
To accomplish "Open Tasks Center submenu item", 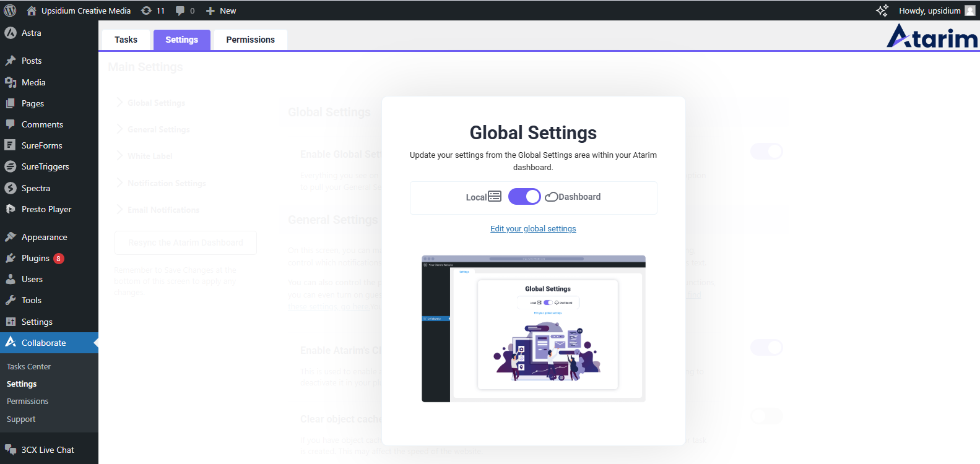I will coord(28,366).
